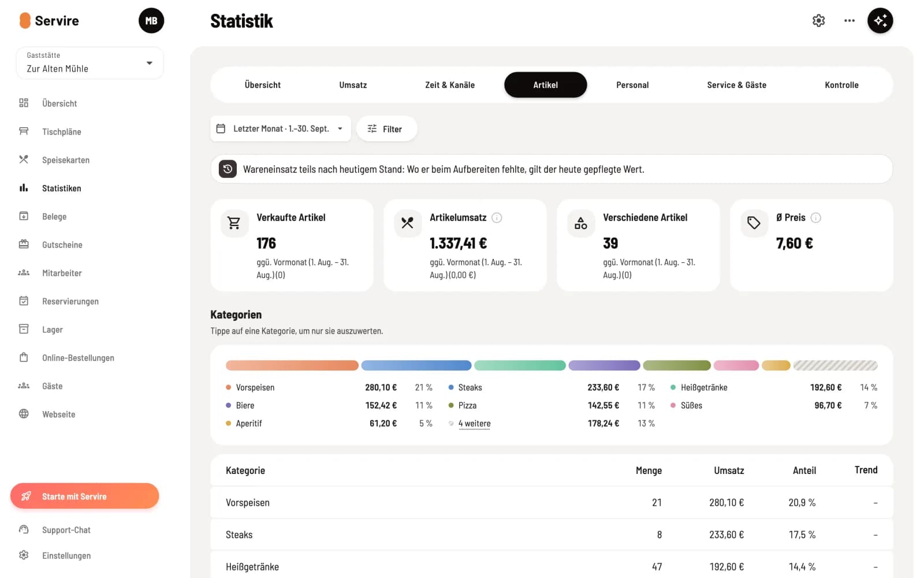Sort table by Menge column header

point(649,470)
